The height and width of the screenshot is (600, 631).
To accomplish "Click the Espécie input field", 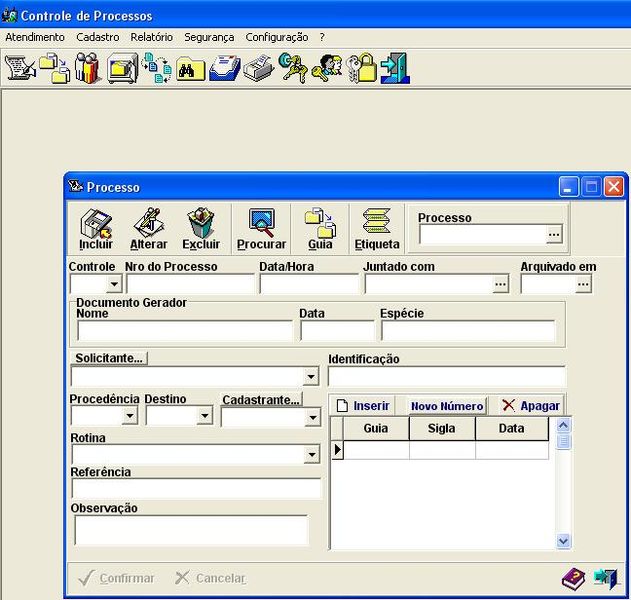I will 468,332.
